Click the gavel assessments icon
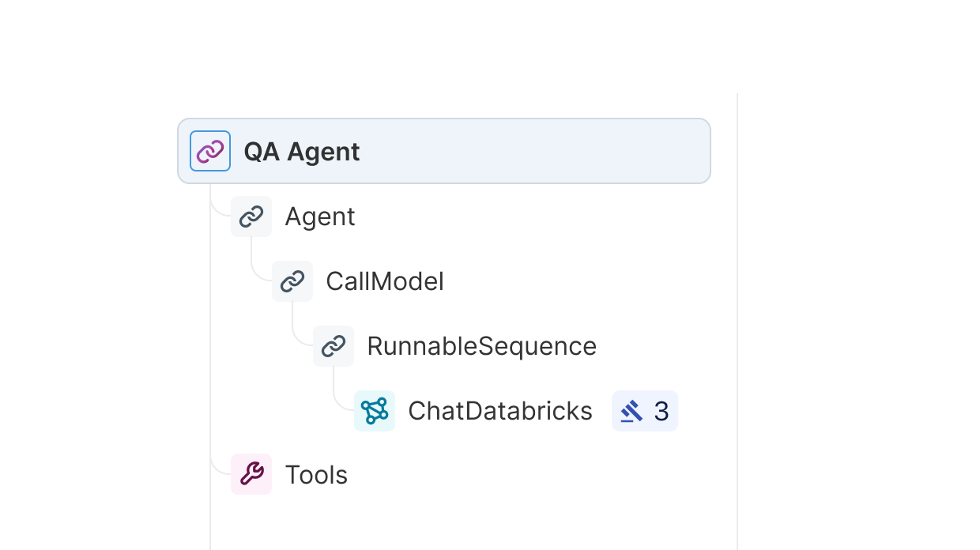Viewport: 980px width, 550px height. tap(631, 411)
